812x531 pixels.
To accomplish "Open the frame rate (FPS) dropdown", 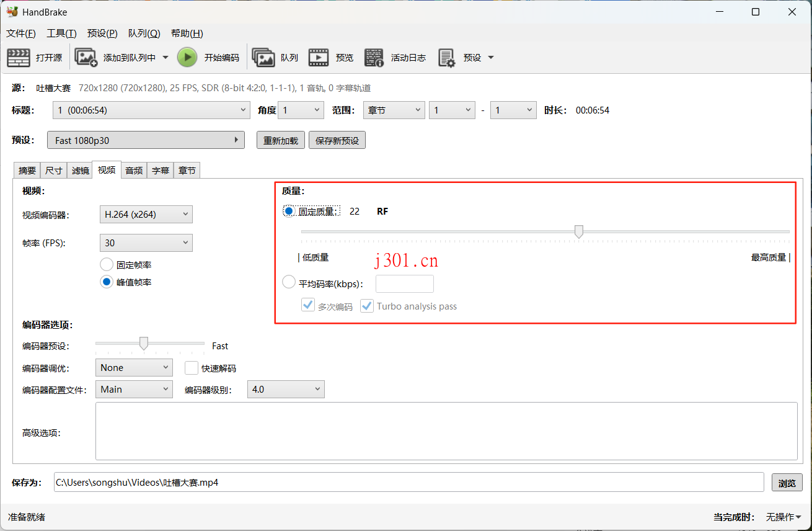I will point(146,243).
